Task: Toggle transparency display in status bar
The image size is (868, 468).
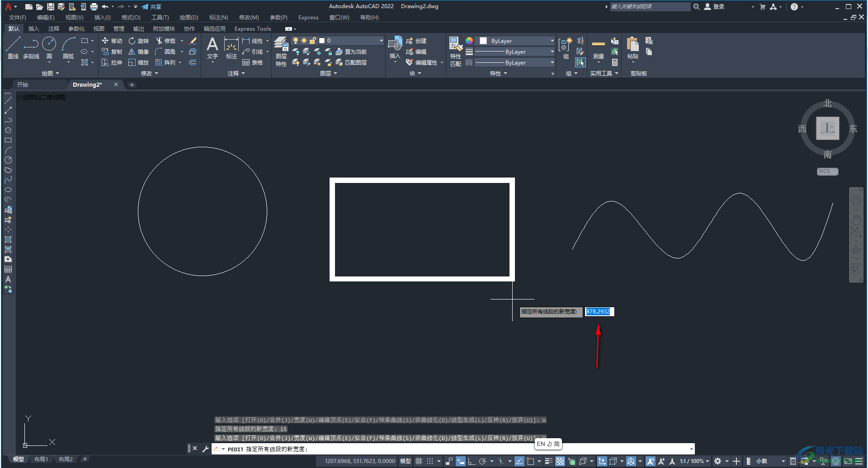Action: click(x=560, y=461)
